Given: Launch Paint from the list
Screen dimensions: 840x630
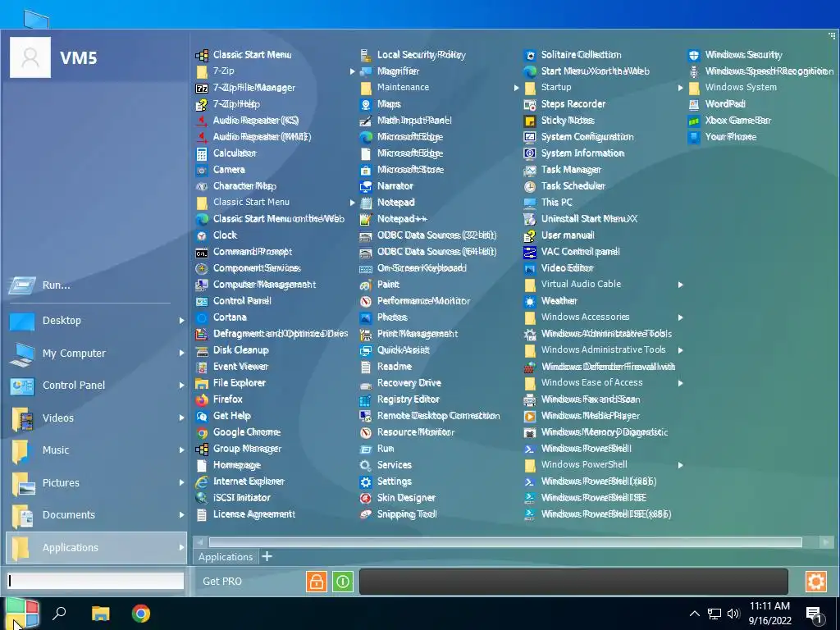Looking at the screenshot, I should pos(379,285).
